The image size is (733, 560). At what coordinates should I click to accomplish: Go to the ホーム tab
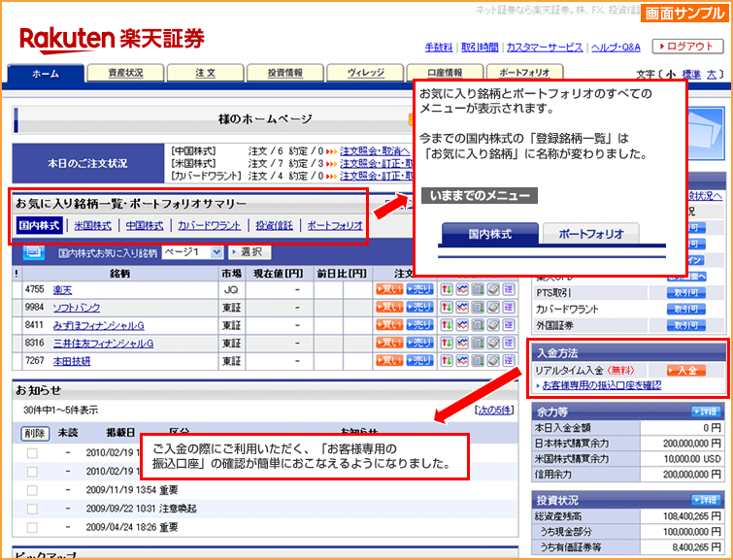[46, 74]
